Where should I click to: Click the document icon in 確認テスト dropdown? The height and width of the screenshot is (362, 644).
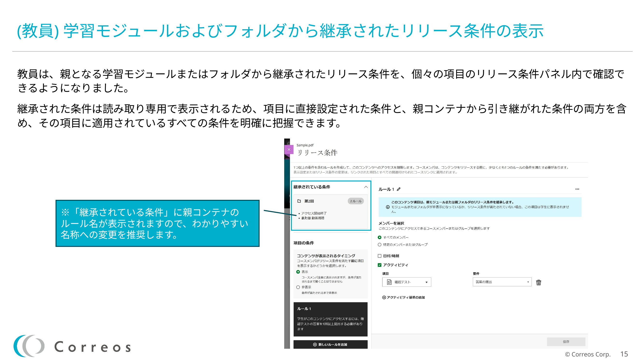point(389,282)
